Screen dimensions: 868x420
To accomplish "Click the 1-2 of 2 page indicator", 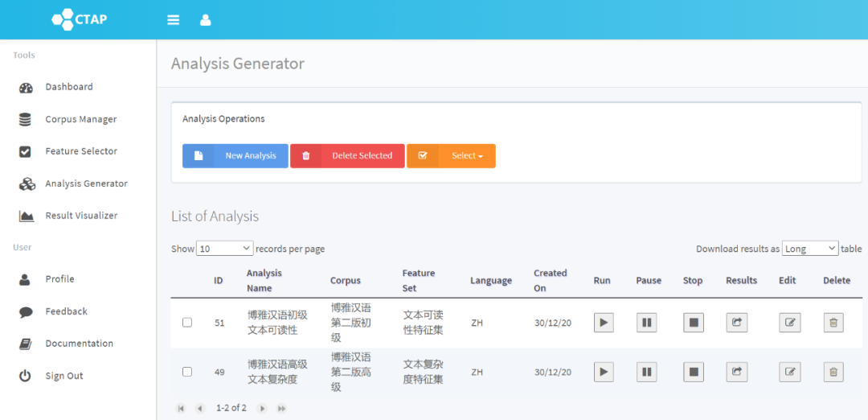I will click(x=231, y=409).
